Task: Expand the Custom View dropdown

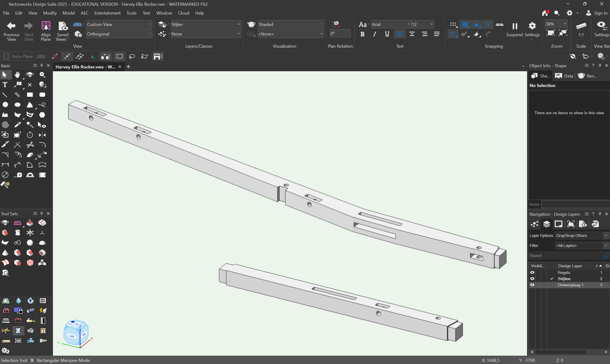Action: coord(150,24)
